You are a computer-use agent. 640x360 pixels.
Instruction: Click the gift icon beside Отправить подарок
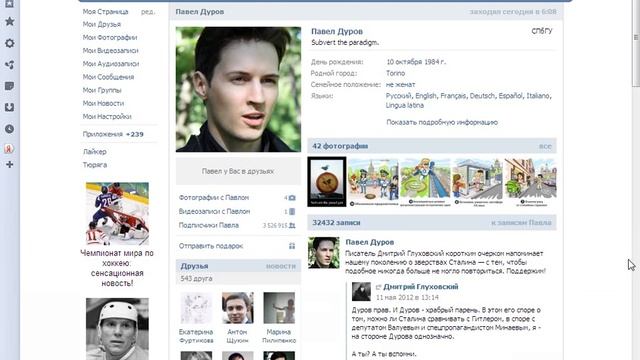tap(292, 246)
